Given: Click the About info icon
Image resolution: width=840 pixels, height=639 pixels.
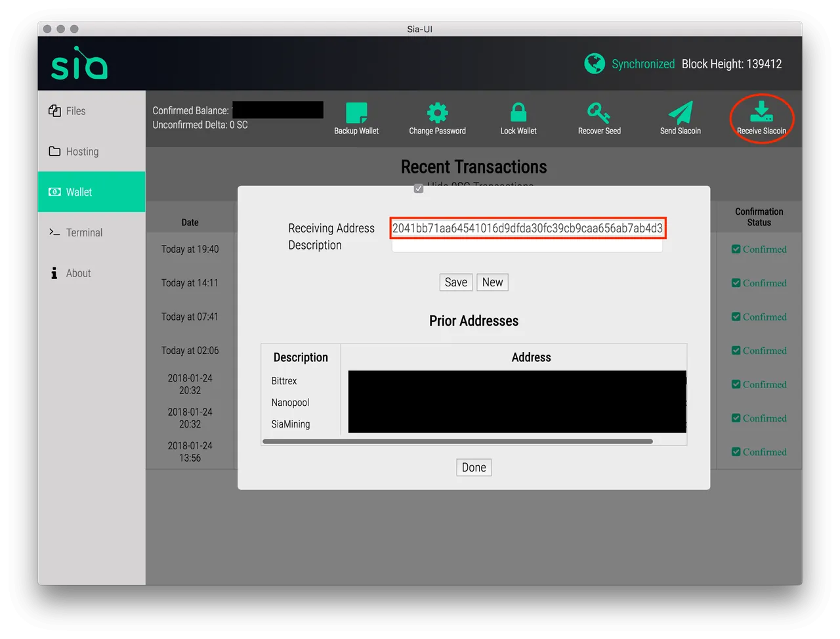Looking at the screenshot, I should (x=54, y=273).
